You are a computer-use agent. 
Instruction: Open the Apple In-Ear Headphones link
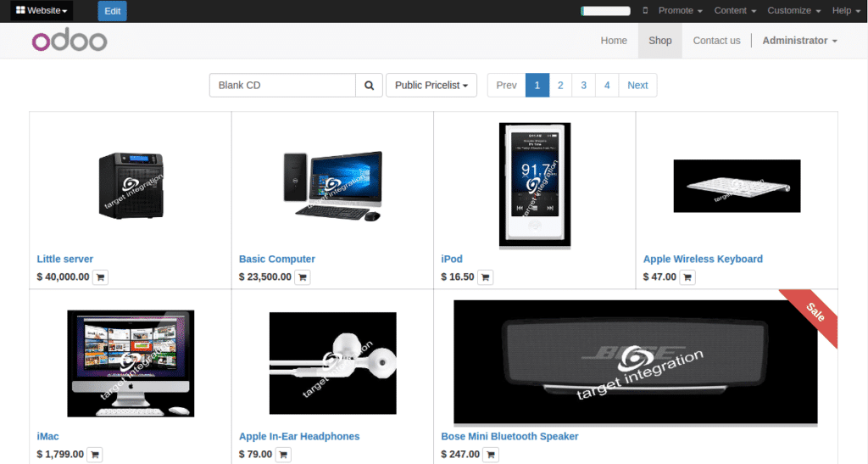299,436
